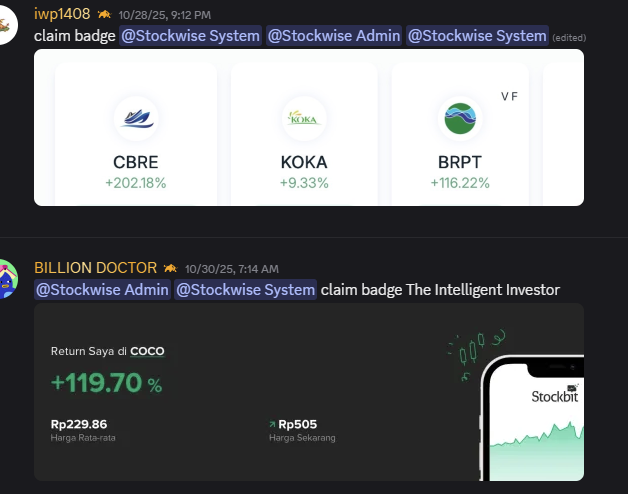The height and width of the screenshot is (494, 628).
Task: Click Stockwise System mention right before "(edited)"
Action: point(477,36)
